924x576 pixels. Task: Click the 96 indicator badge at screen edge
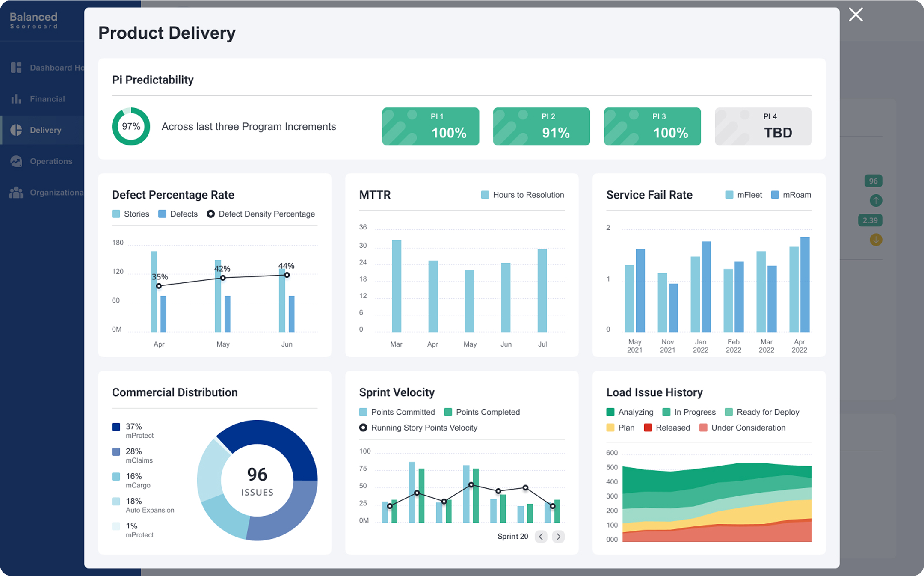873,181
